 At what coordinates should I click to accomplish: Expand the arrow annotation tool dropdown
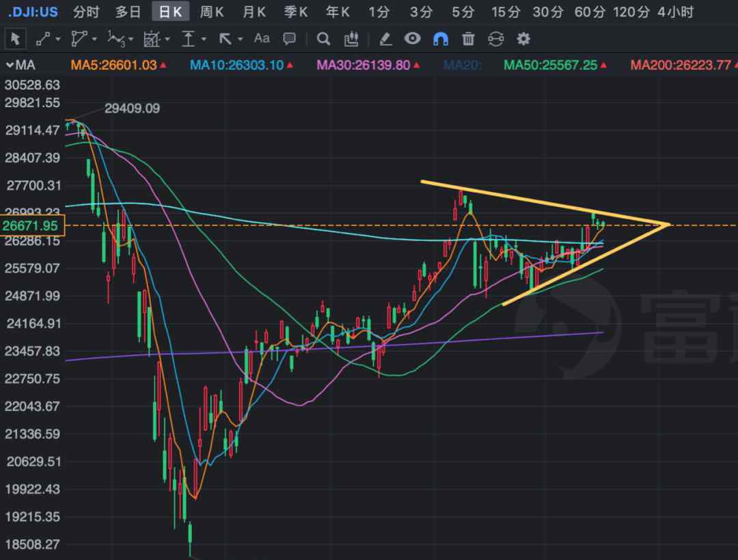(240, 39)
